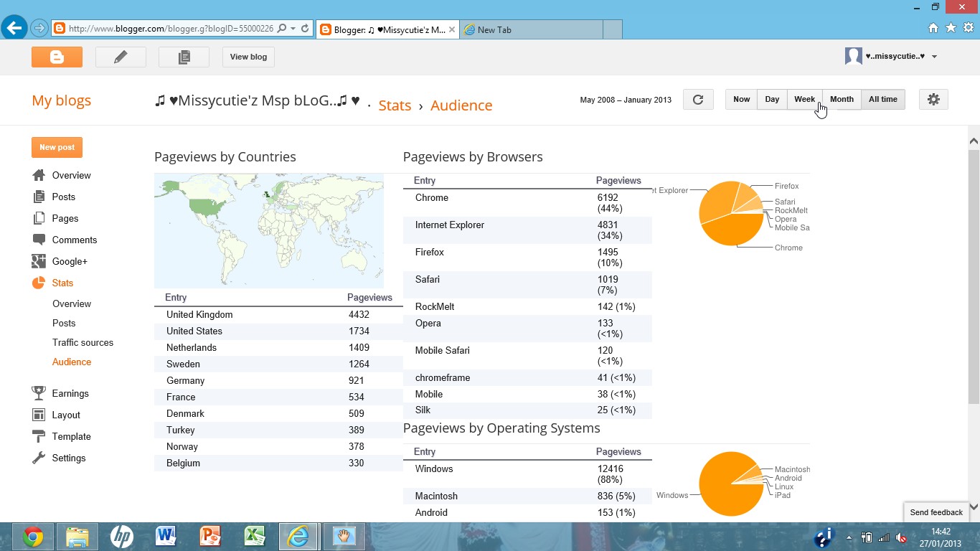Click the world map of pageviews
980x551 pixels.
coord(269,230)
